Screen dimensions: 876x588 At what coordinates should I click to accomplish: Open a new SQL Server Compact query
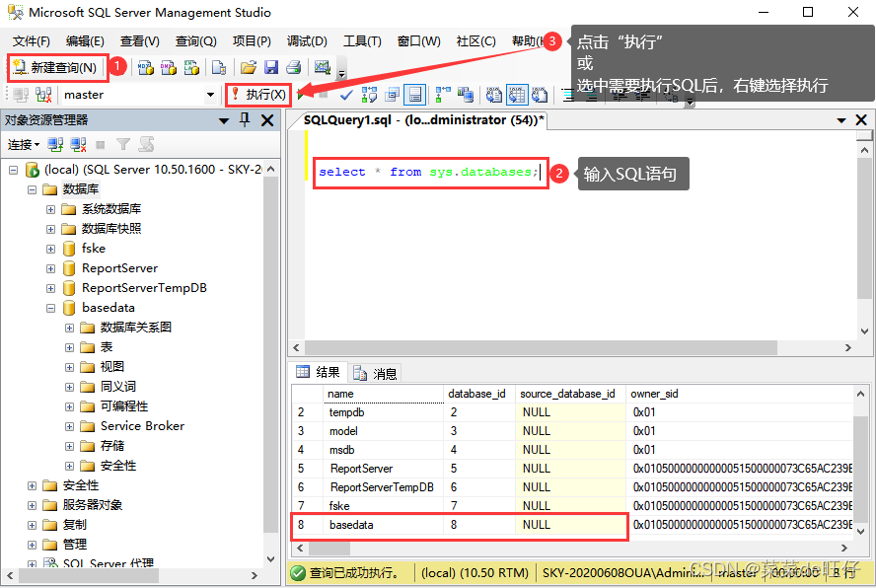tap(219, 68)
